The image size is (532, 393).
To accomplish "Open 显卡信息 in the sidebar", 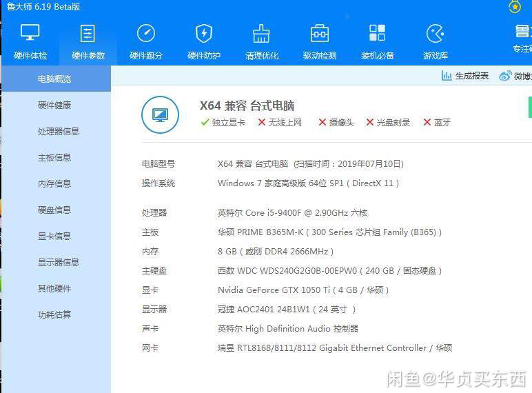I will (x=54, y=236).
